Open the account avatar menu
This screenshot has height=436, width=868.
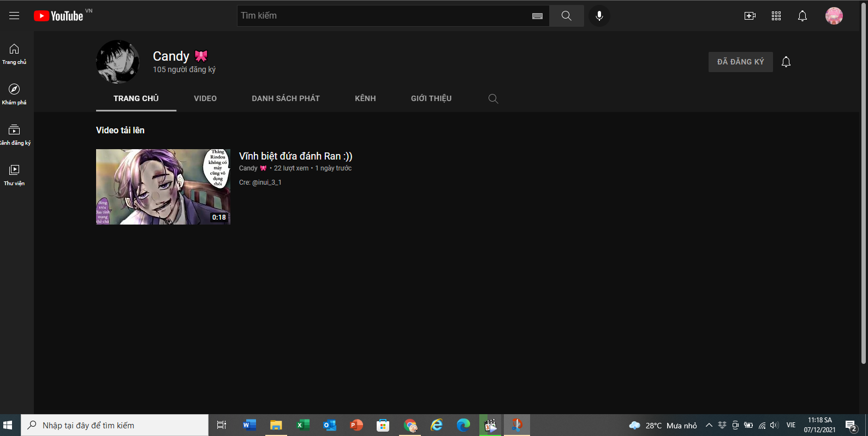coord(834,16)
